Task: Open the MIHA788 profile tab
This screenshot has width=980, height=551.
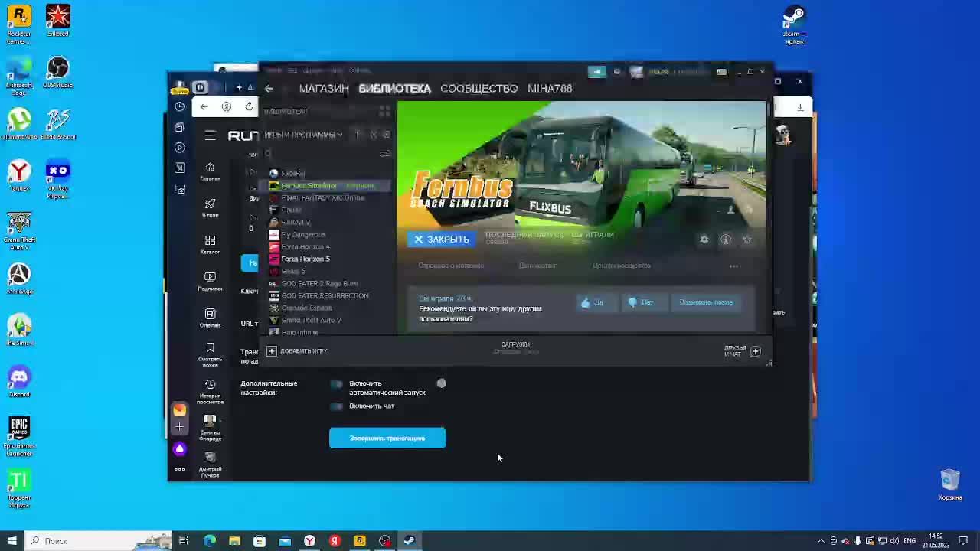Action: coord(550,88)
